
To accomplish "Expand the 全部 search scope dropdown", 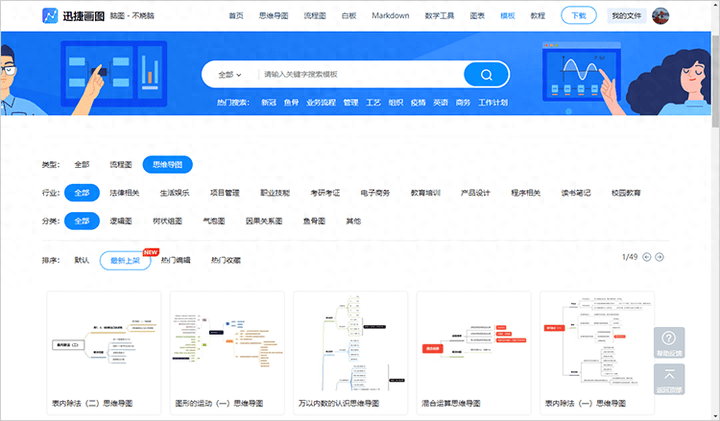I will 230,74.
